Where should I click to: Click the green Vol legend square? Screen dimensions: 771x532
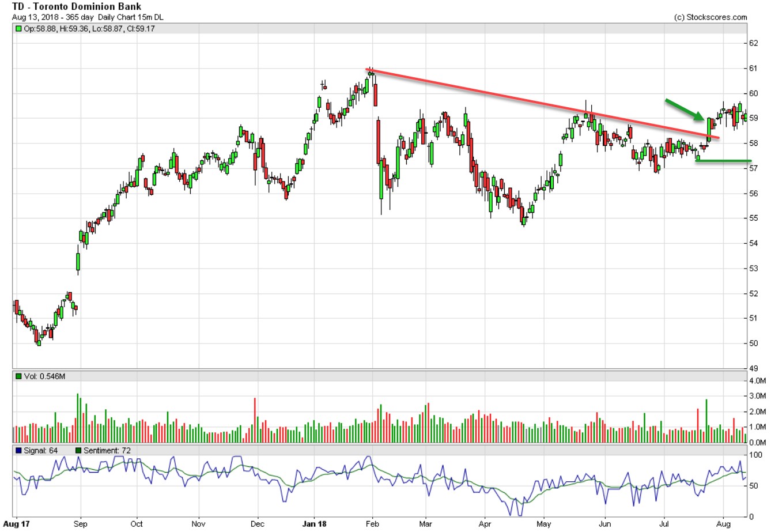19,376
